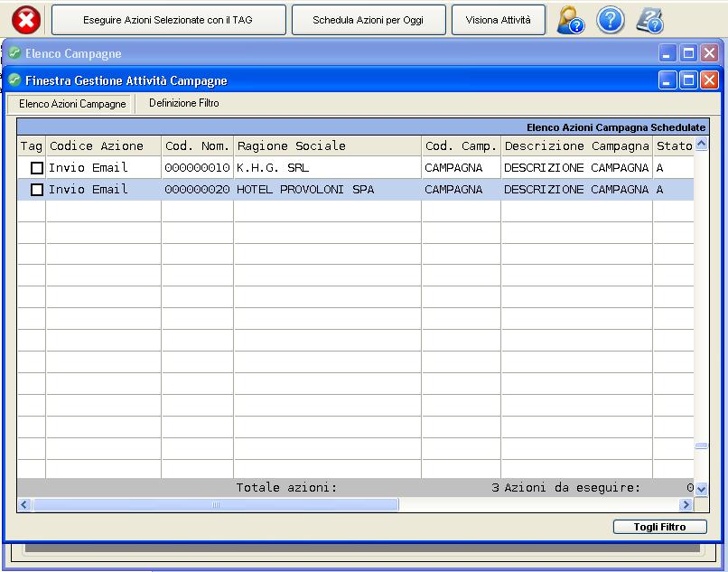
Task: Click Invio Email in HOTEL PROVOLONI SPA row
Action: (104, 190)
